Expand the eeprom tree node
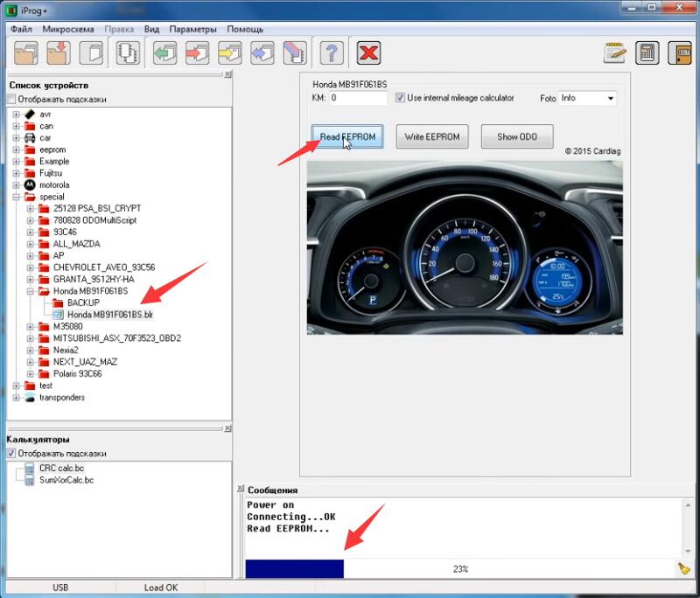The image size is (700, 598). [16, 149]
